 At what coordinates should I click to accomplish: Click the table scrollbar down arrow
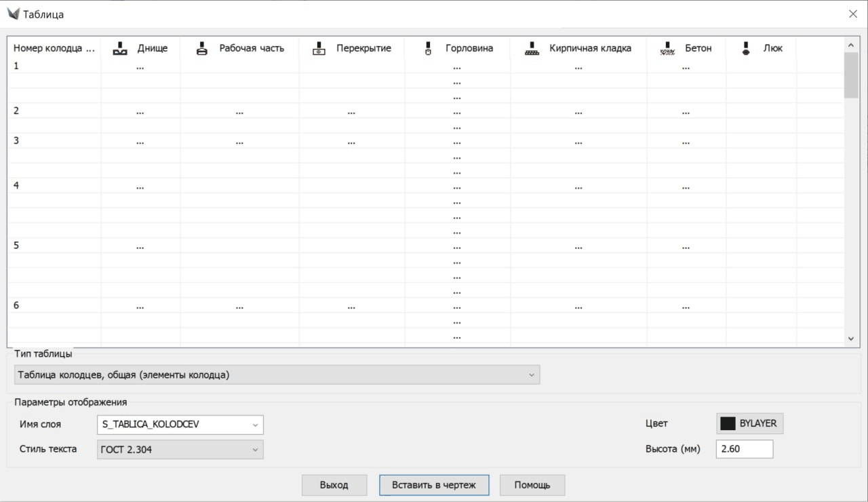pyautogui.click(x=851, y=338)
